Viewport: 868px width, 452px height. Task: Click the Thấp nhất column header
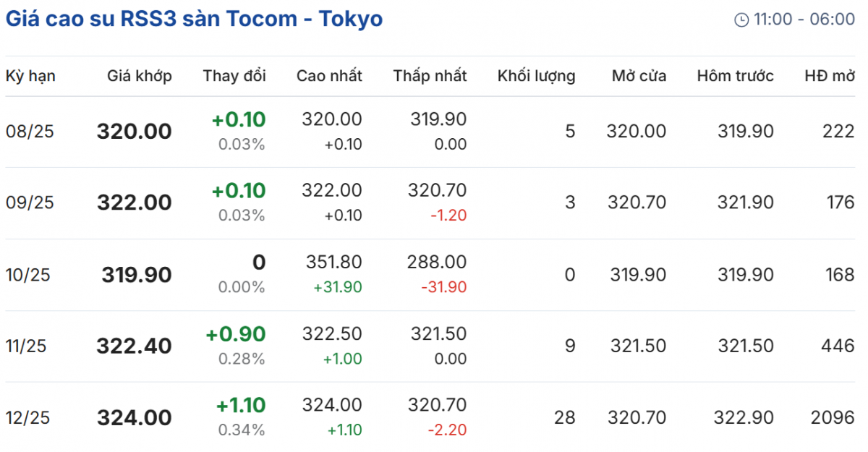coord(430,76)
